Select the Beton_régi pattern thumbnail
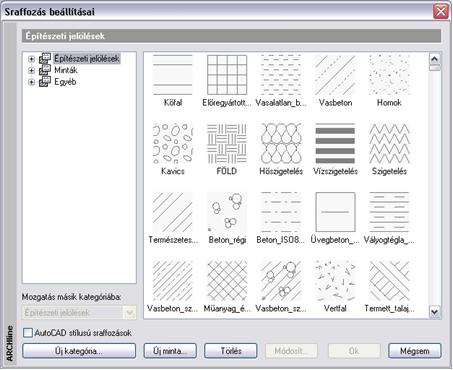The image size is (453, 370). click(x=227, y=212)
